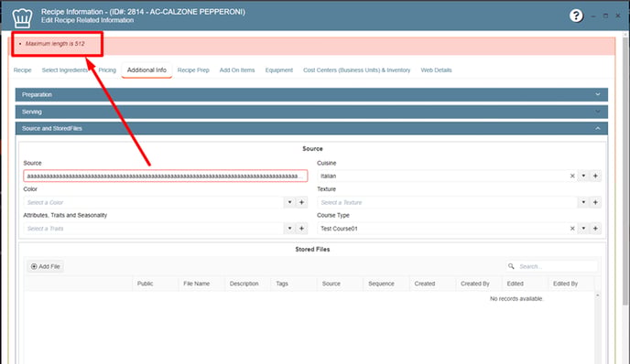Image resolution: width=630 pixels, height=364 pixels.
Task: Open the Recipe Prep tab
Action: pos(193,70)
